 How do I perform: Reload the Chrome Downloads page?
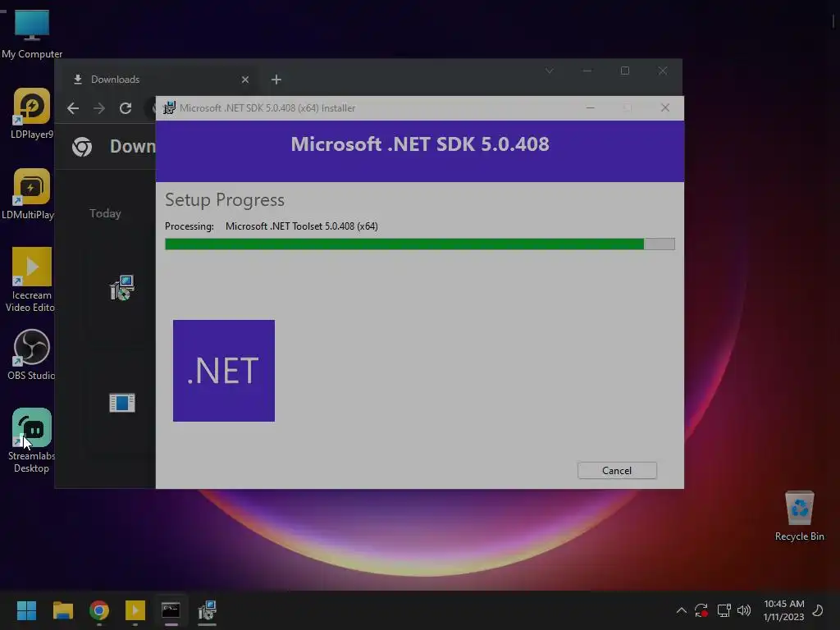tap(126, 108)
